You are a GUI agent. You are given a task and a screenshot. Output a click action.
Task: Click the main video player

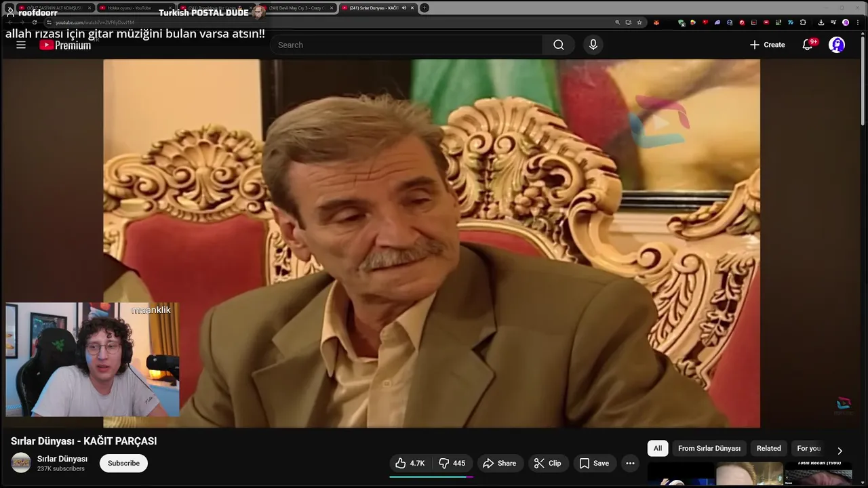click(431, 243)
